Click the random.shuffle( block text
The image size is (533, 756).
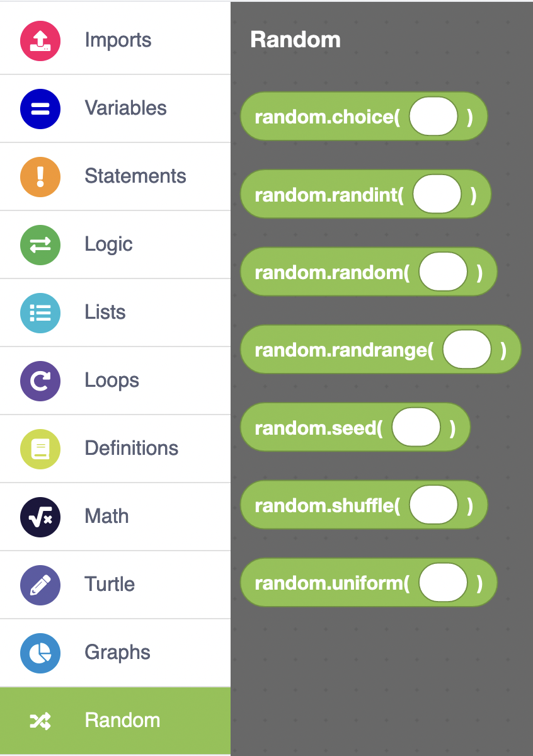click(x=326, y=506)
